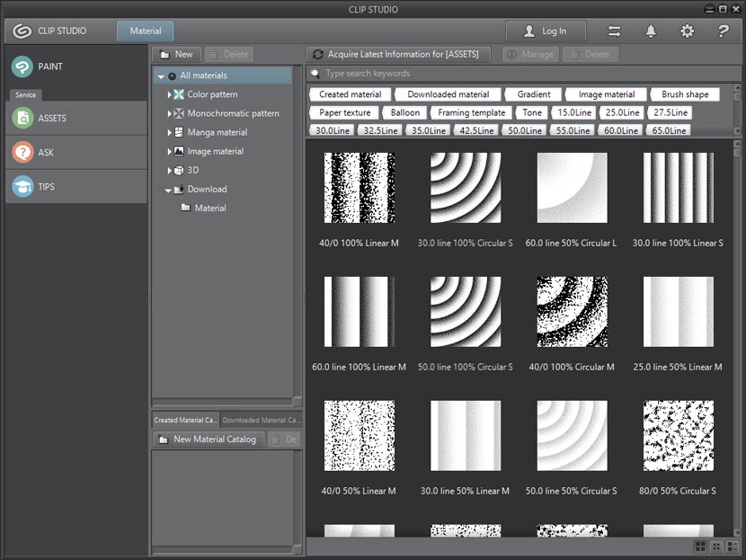The width and height of the screenshot is (746, 560).
Task: Filter by 15.0Line tag
Action: click(574, 112)
